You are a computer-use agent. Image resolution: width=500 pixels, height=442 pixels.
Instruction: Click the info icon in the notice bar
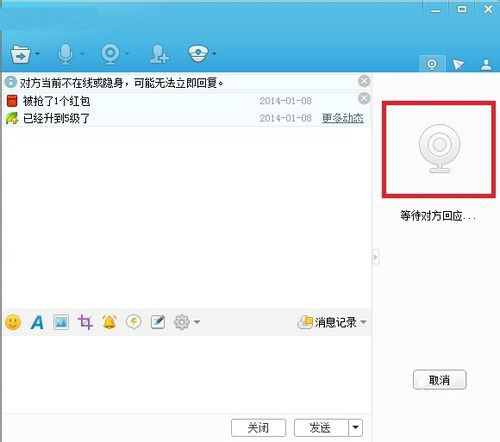11,82
